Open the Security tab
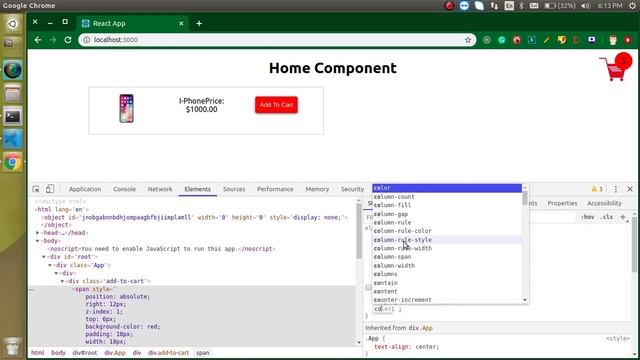This screenshot has height=360, width=640. click(x=352, y=189)
